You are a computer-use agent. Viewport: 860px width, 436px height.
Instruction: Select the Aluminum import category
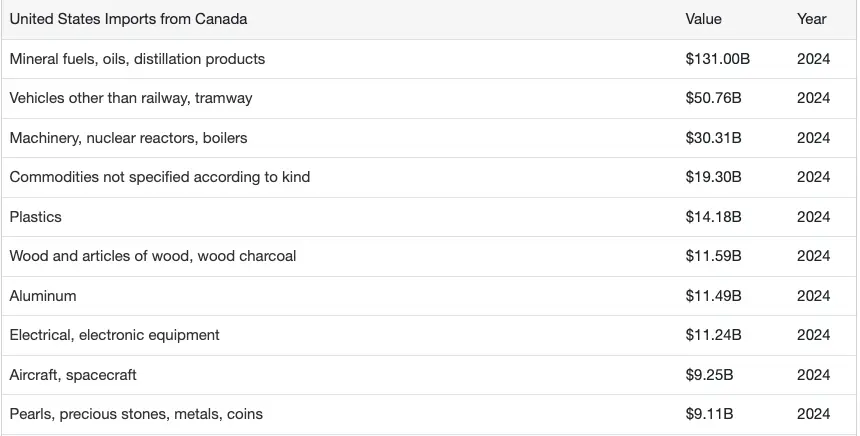coord(43,296)
